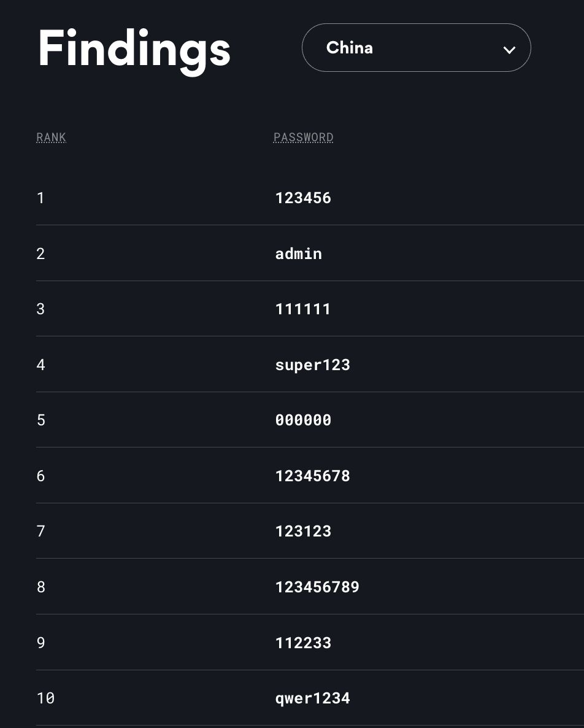Click the 123456789 password entry
The height and width of the screenshot is (728, 584).
pos(317,587)
